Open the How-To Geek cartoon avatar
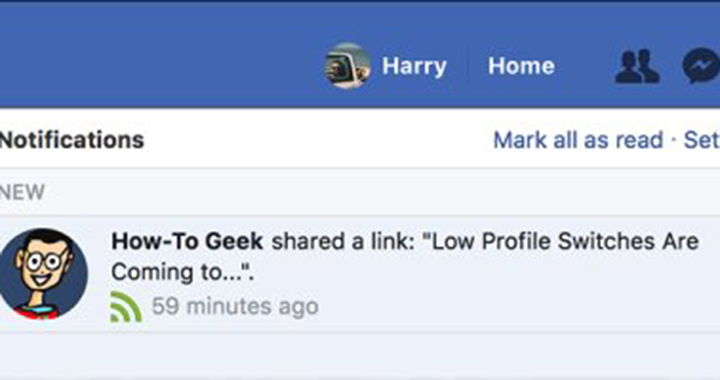 [x=43, y=274]
